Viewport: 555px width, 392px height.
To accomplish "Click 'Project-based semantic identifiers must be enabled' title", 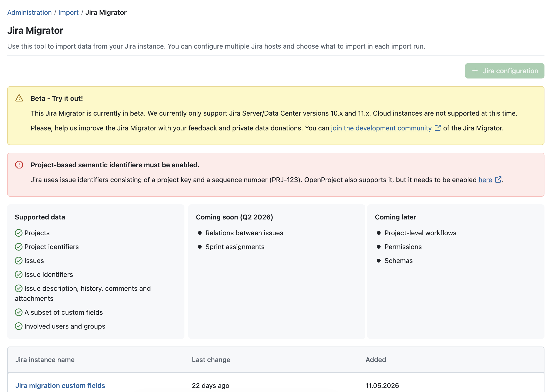I will coord(115,165).
